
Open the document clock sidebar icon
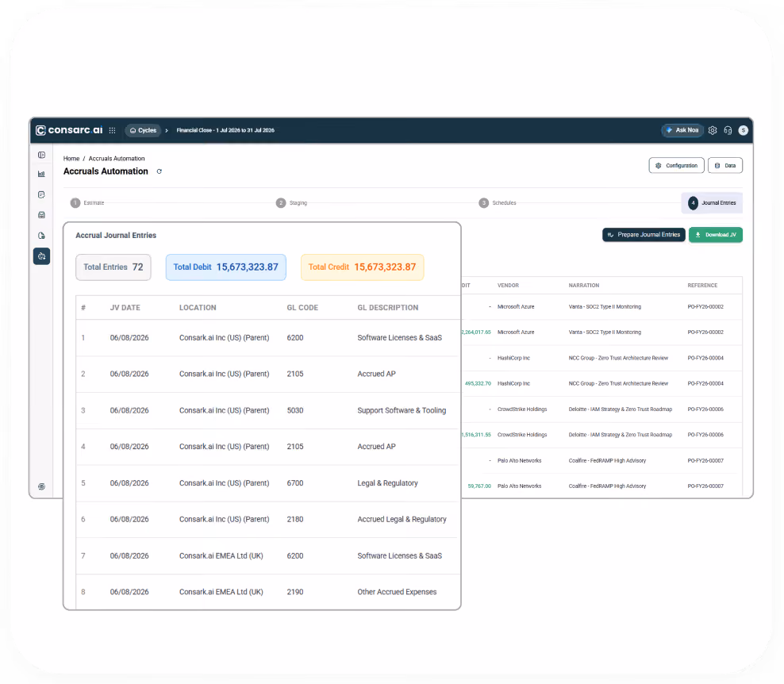click(x=41, y=236)
